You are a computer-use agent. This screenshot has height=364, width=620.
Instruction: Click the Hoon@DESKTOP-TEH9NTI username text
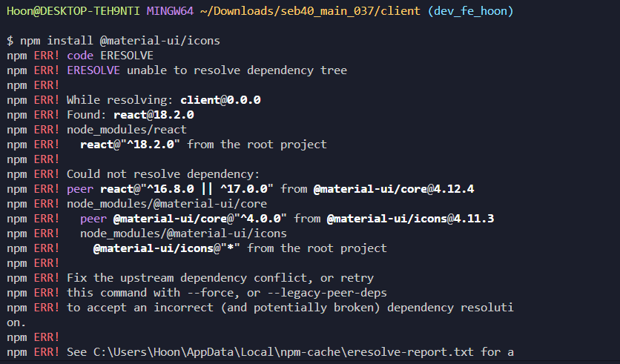pos(73,11)
